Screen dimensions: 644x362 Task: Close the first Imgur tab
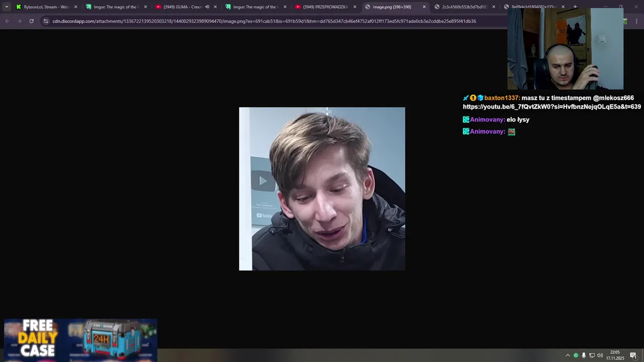(x=145, y=7)
